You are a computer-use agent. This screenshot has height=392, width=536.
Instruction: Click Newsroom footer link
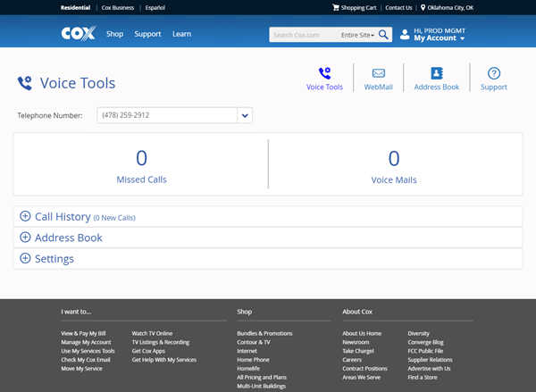pyautogui.click(x=356, y=342)
